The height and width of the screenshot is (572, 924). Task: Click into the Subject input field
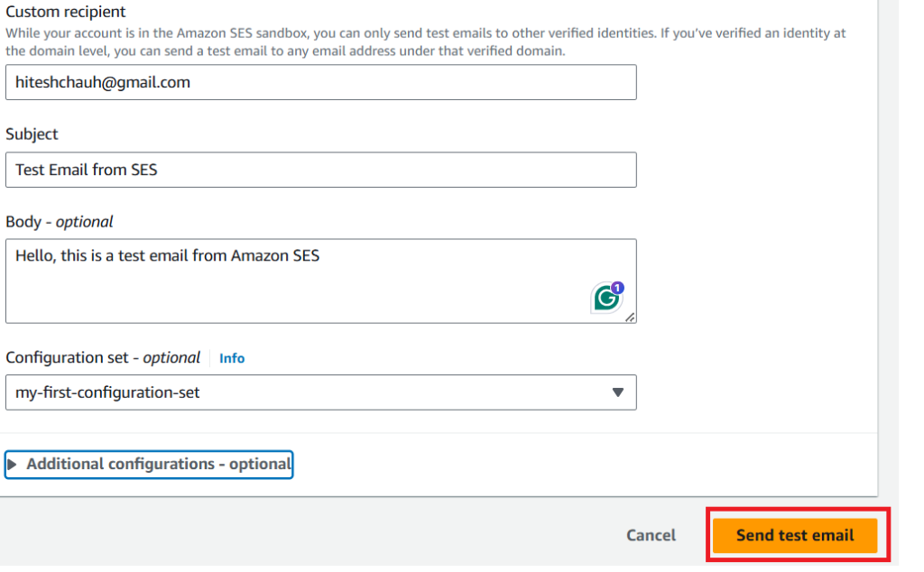tap(320, 170)
